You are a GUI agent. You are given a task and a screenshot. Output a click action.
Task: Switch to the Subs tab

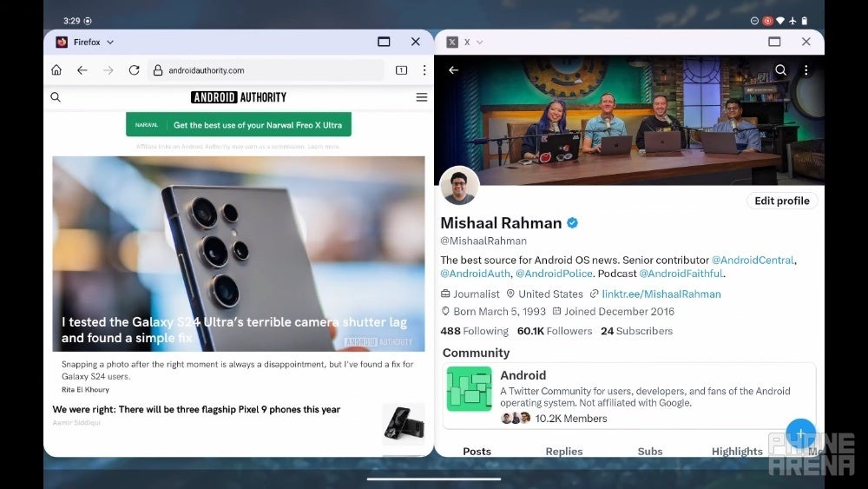pyautogui.click(x=650, y=452)
